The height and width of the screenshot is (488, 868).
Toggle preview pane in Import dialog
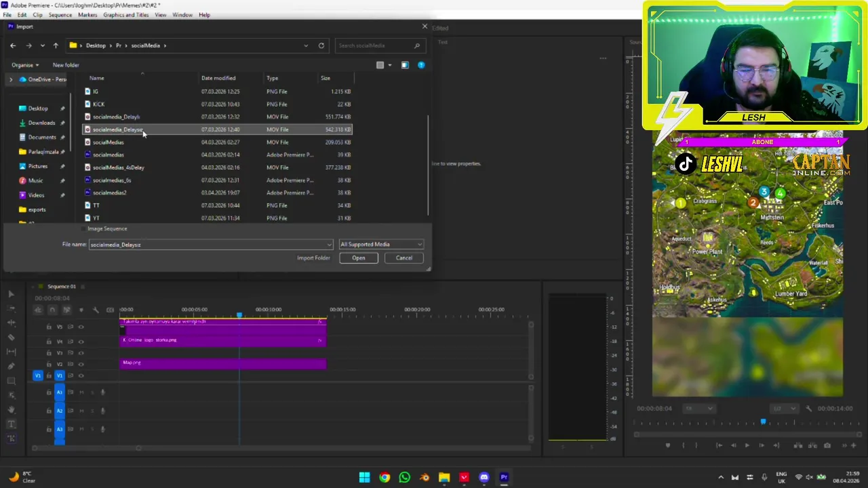click(405, 65)
